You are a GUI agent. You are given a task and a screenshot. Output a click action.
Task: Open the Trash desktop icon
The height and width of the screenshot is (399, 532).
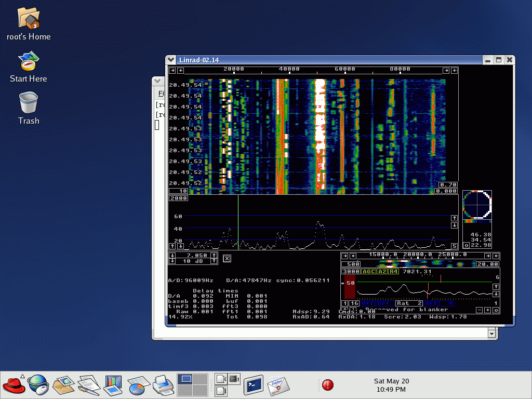(29, 108)
